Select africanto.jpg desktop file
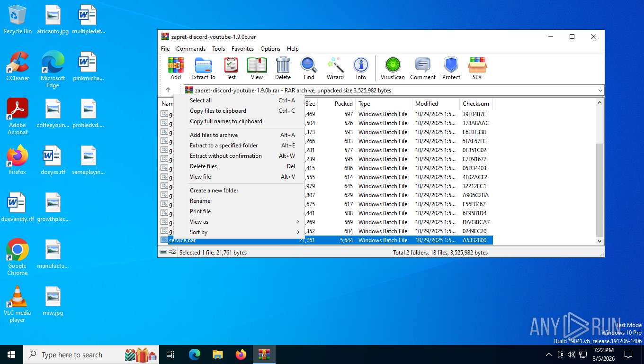This screenshot has height=364, width=644. point(53,20)
